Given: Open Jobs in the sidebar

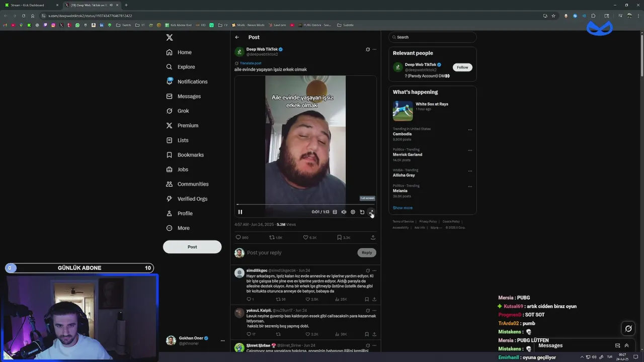Looking at the screenshot, I should click(177, 169).
